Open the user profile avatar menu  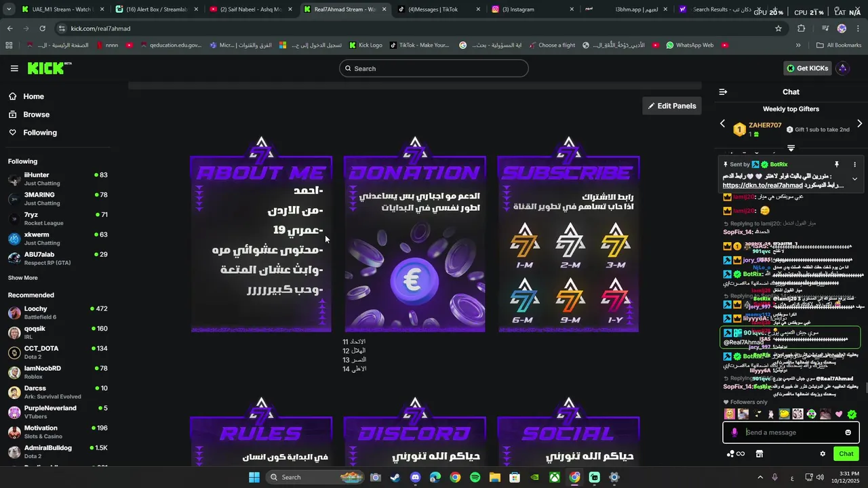[x=843, y=68]
